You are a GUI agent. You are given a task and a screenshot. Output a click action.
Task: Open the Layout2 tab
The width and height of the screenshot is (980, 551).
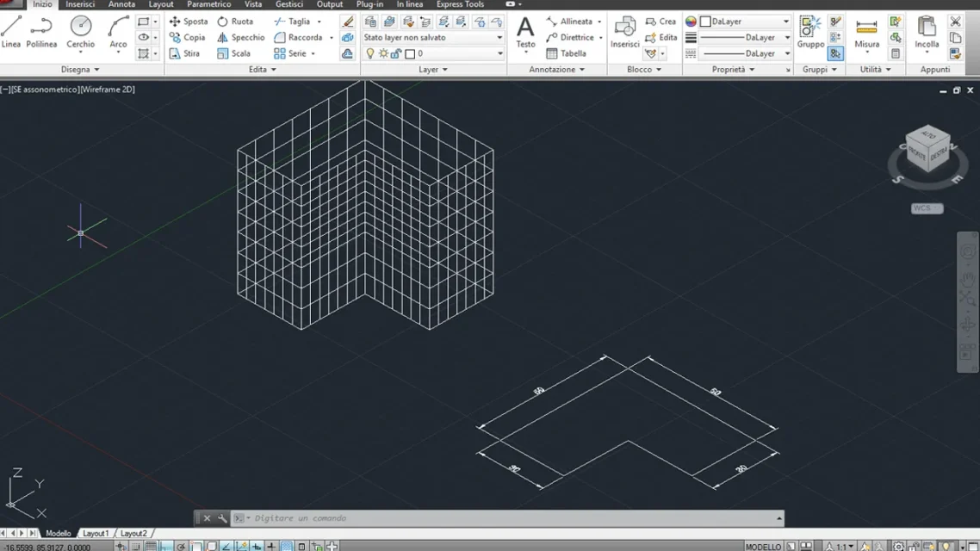tap(133, 534)
